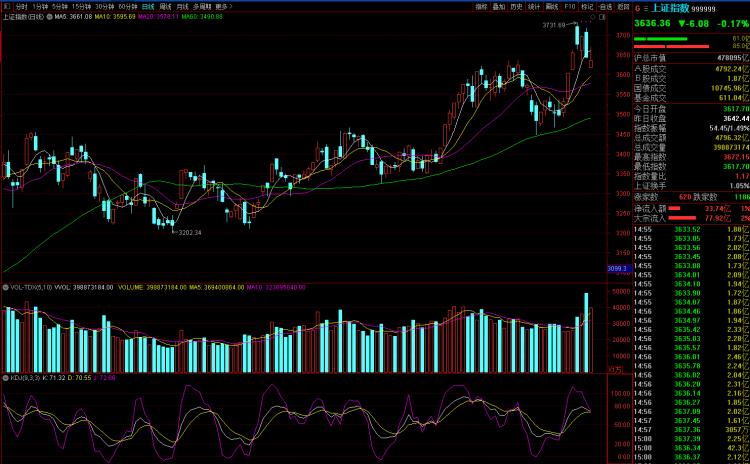Click the 涨家数 620 value

pos(685,197)
